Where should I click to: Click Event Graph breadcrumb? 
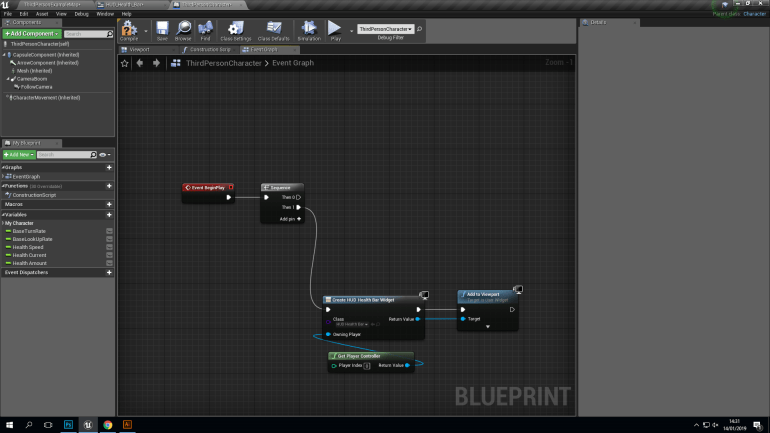tap(293, 63)
